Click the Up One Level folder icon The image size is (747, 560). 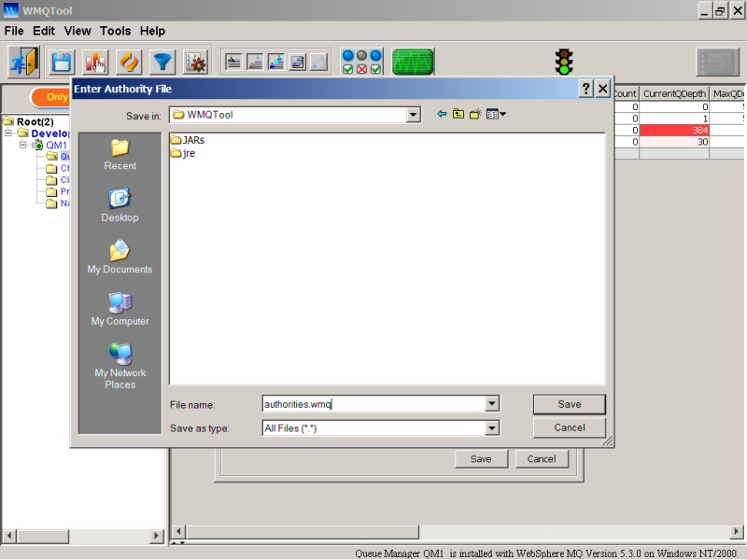pos(458,114)
